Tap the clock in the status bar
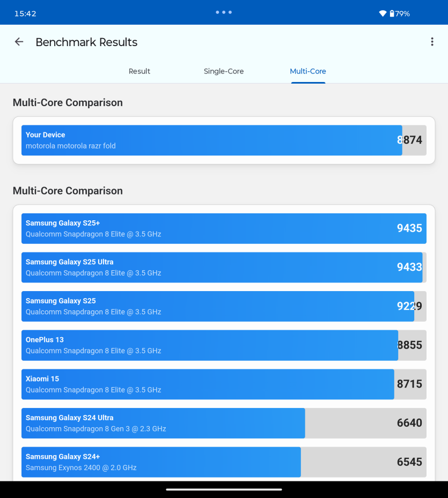The image size is (448, 498). [25, 13]
